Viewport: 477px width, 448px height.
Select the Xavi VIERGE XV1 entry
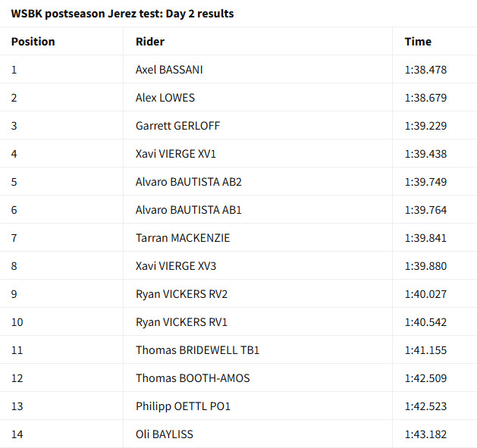[x=176, y=154]
